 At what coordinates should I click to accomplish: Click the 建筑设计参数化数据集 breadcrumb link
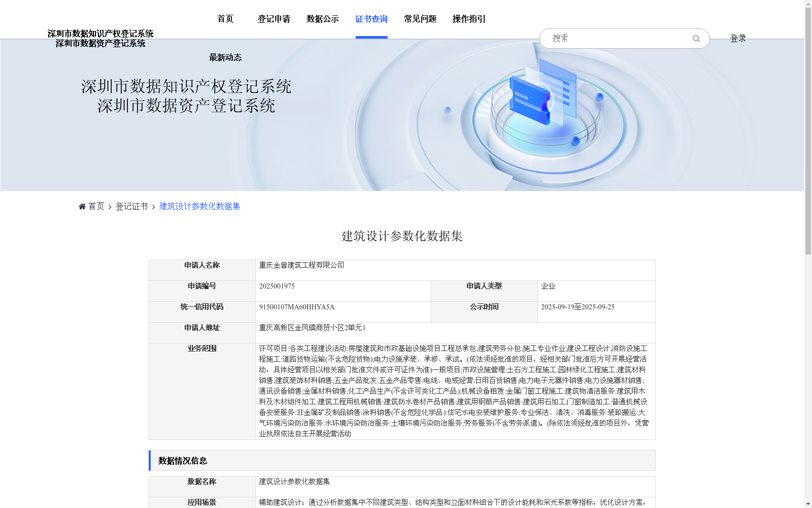point(199,206)
